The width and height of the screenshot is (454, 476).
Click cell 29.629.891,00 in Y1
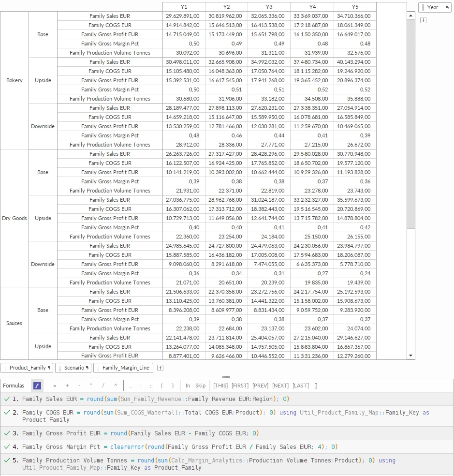(x=184, y=16)
